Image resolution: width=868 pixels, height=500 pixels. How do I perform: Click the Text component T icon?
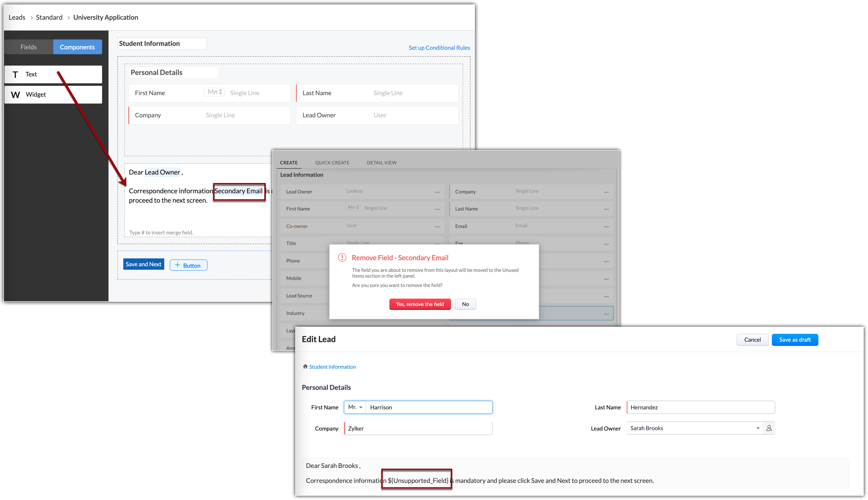point(15,74)
